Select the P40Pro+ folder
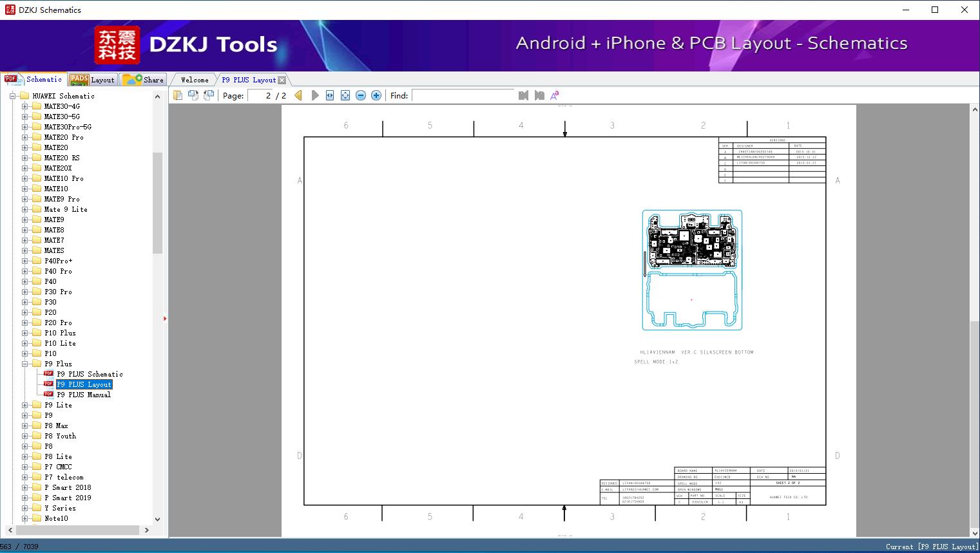Image resolution: width=980 pixels, height=553 pixels. [58, 261]
